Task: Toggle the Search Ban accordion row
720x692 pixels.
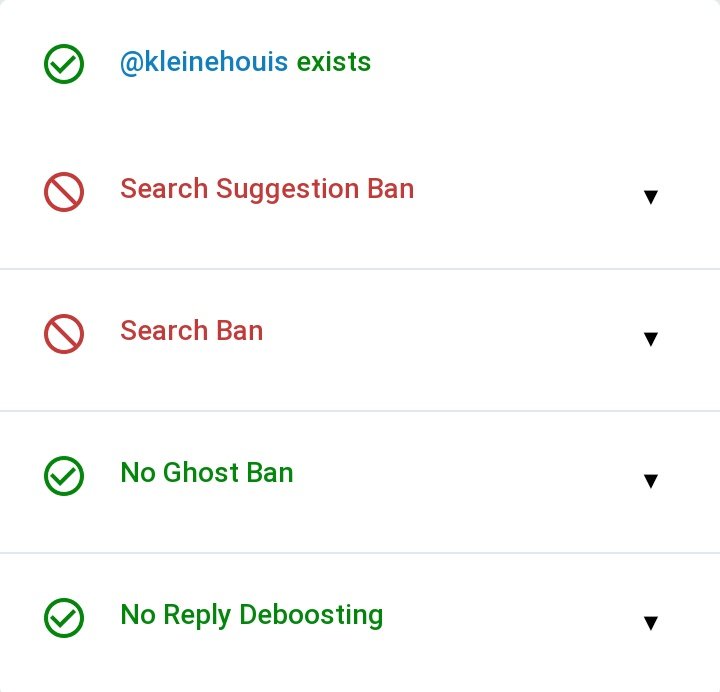Action: (x=450, y=338)
